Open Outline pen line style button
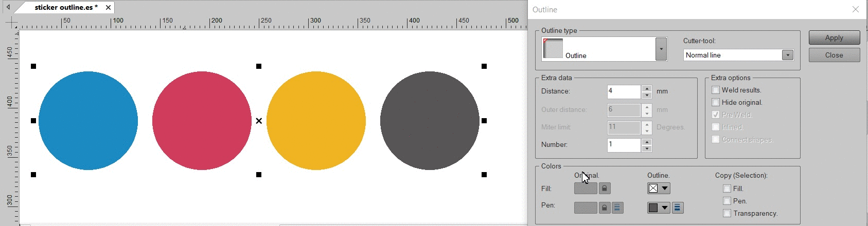 coord(678,208)
